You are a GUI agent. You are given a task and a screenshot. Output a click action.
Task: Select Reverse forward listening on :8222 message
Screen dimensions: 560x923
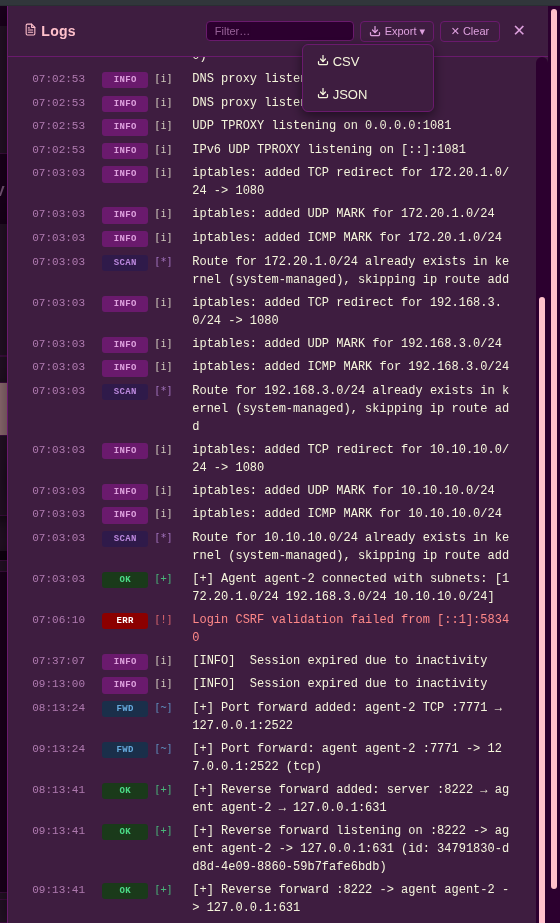350,848
